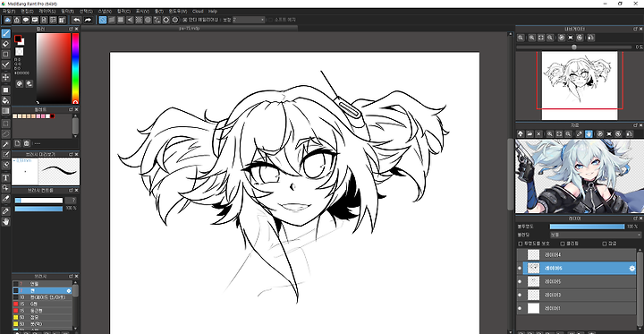The width and height of the screenshot is (644, 334).
Task: Open the Cloud menu
Action: click(198, 12)
